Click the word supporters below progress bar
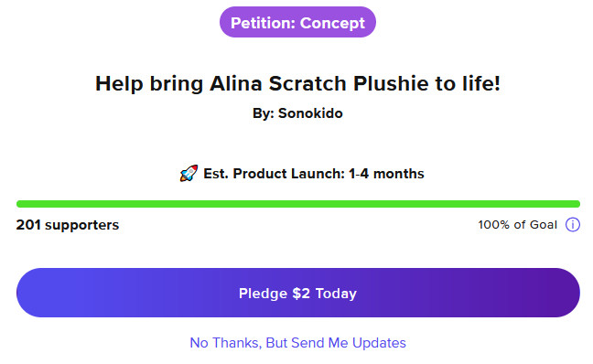 pyautogui.click(x=82, y=225)
